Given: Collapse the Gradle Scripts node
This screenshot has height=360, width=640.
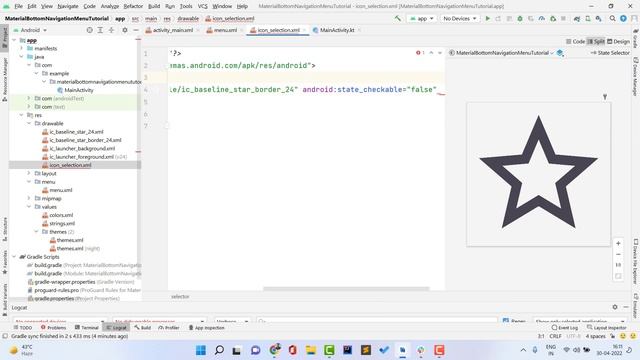Looking at the screenshot, I should tap(14, 257).
